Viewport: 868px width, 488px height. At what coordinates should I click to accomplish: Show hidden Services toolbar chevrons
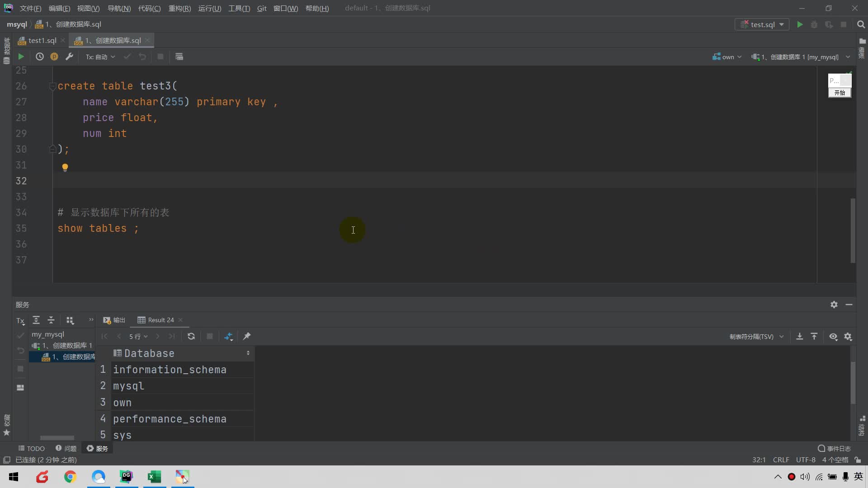91,319
